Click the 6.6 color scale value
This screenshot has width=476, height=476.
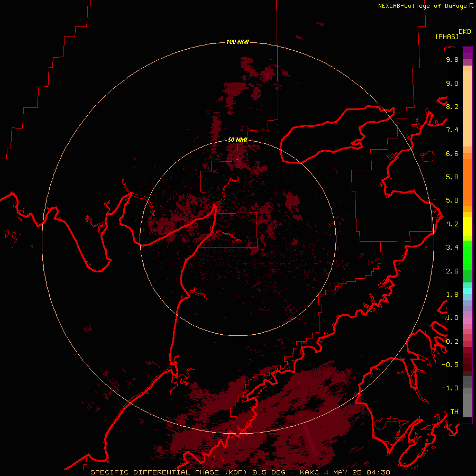(452, 153)
